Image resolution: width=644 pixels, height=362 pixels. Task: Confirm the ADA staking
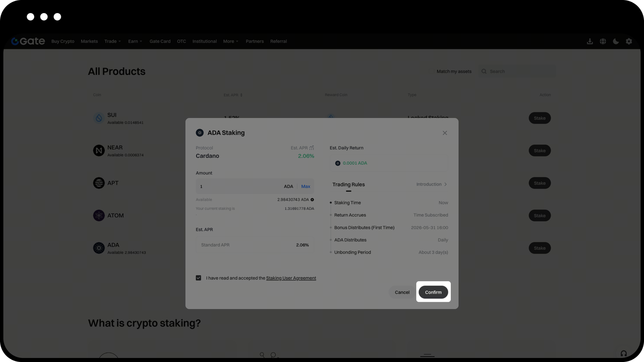(x=433, y=292)
